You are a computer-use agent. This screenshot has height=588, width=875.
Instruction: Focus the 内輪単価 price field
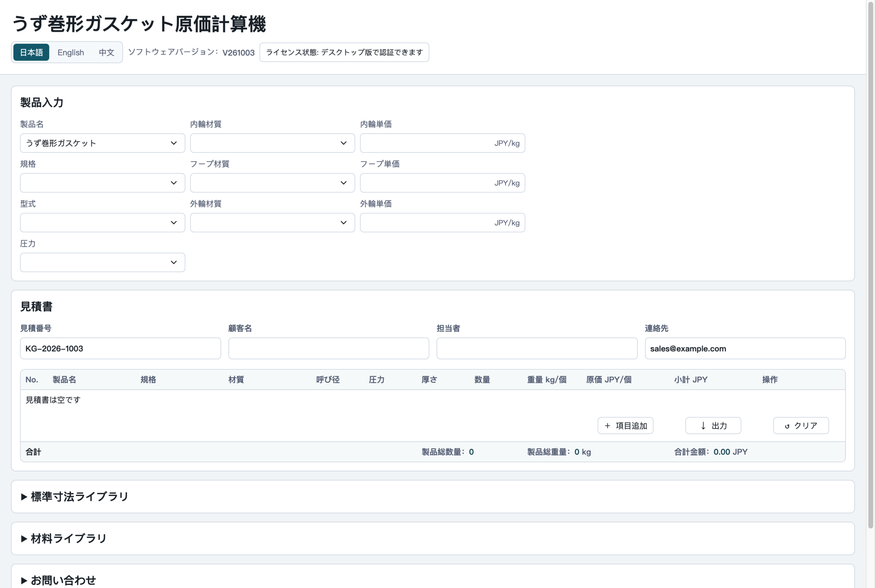[x=442, y=143]
